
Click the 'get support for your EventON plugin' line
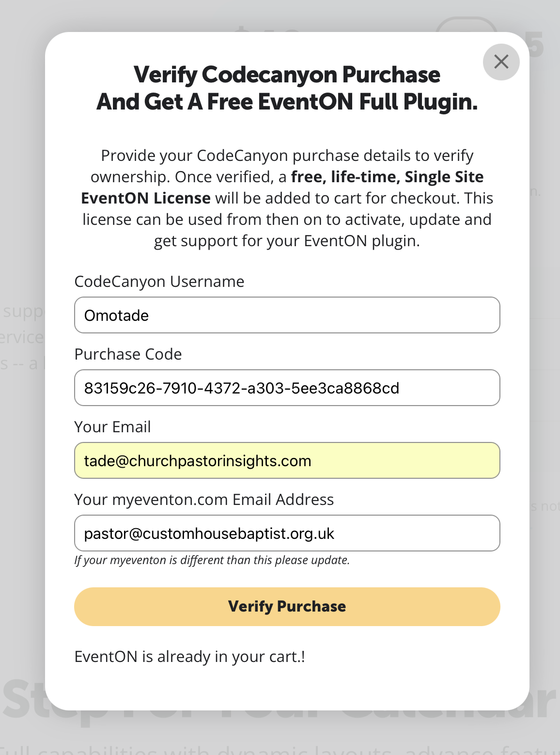(287, 241)
